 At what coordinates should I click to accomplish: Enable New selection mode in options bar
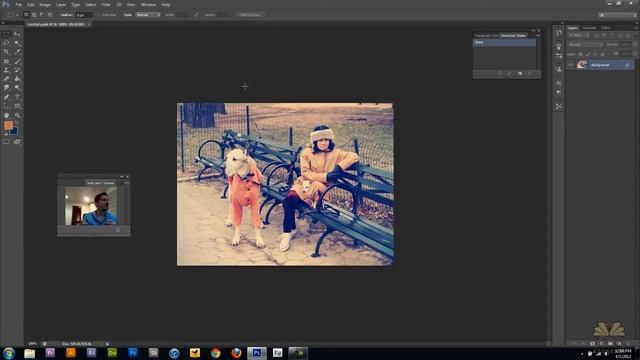pyautogui.click(x=26, y=15)
